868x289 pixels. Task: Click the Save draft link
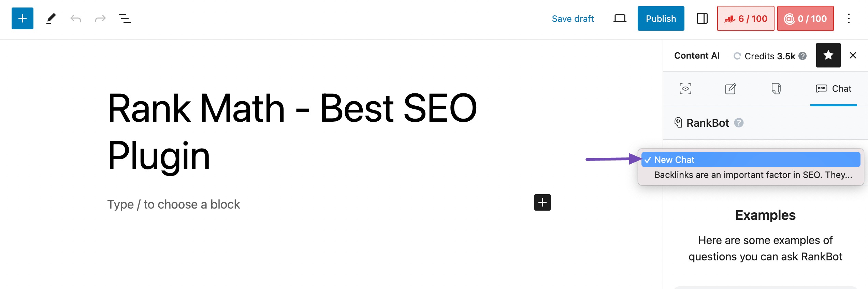pos(573,19)
